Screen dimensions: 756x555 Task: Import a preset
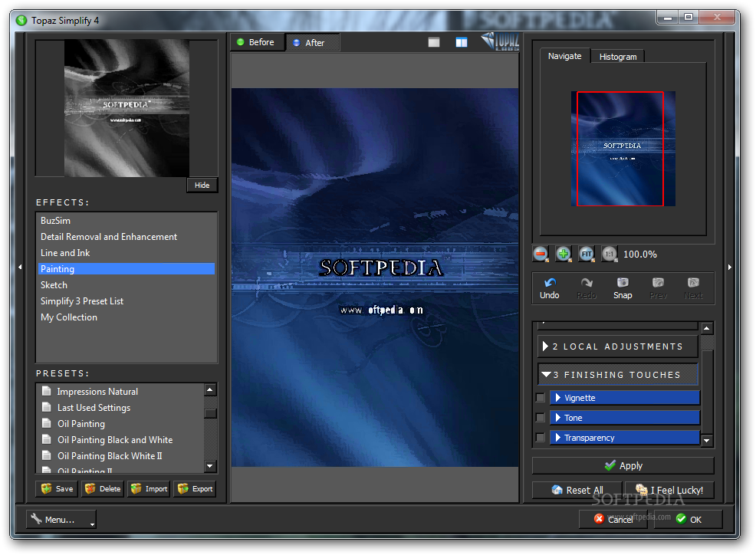[149, 488]
